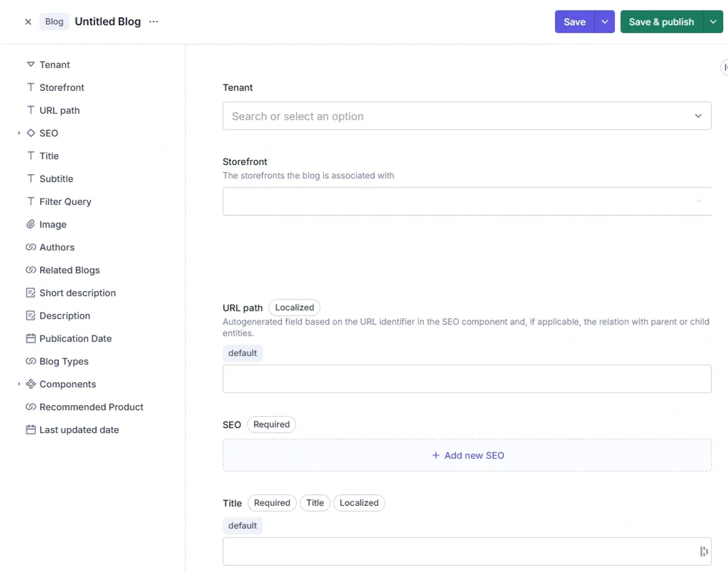The height and width of the screenshot is (572, 728).
Task: Save the blog entry
Action: (575, 22)
